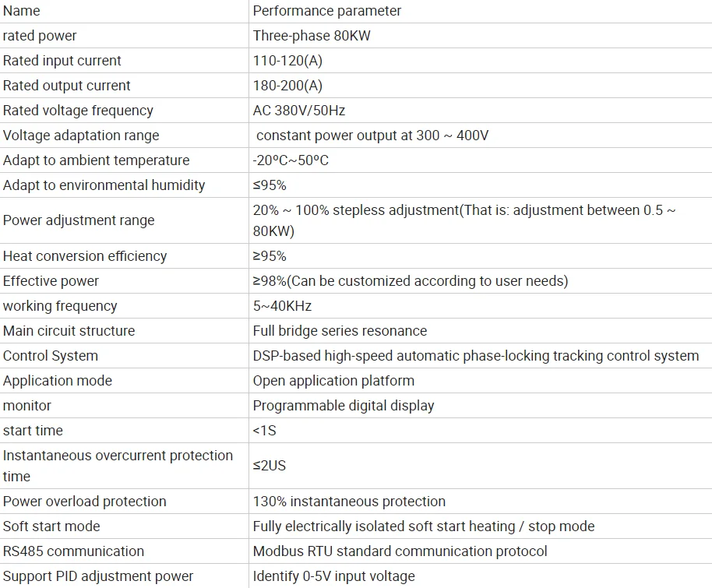The width and height of the screenshot is (712, 588).
Task: Select the 'RS485 communication' row label
Action: coord(73,551)
